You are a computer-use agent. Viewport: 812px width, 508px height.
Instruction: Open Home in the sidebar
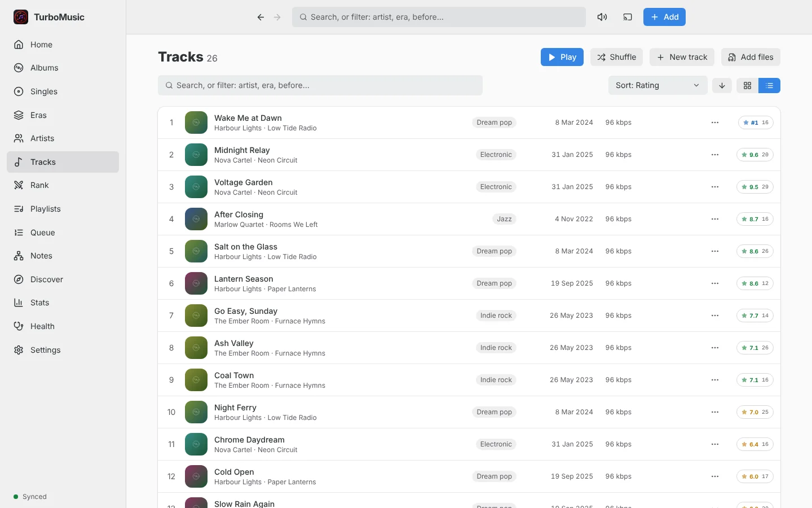pyautogui.click(x=63, y=45)
